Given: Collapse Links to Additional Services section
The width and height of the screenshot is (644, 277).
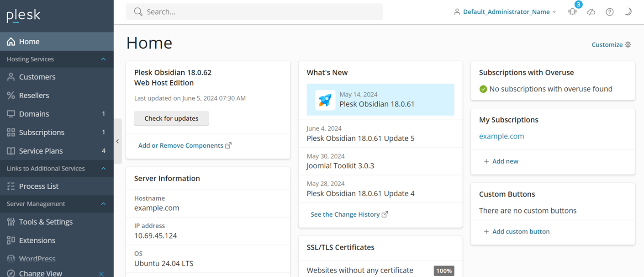Looking at the screenshot, I should pos(103,169).
